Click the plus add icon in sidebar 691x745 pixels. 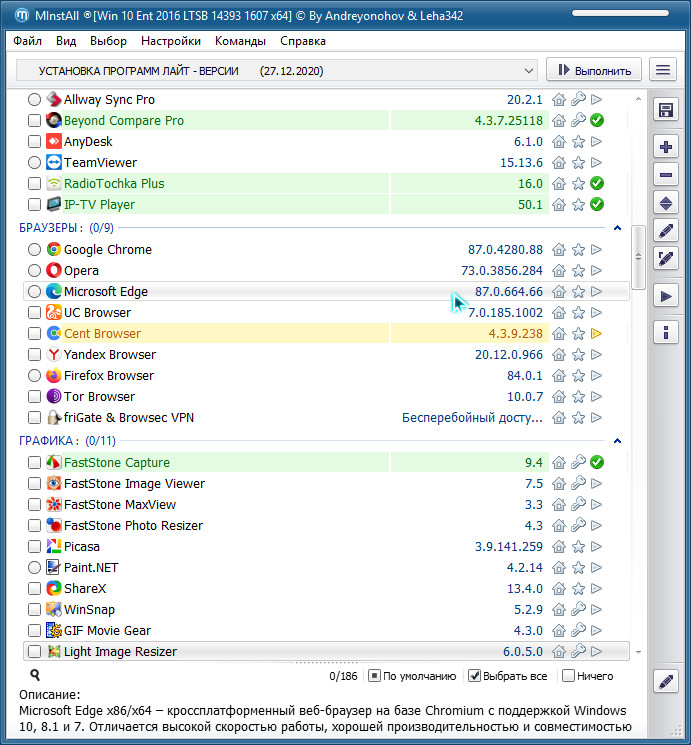665,147
